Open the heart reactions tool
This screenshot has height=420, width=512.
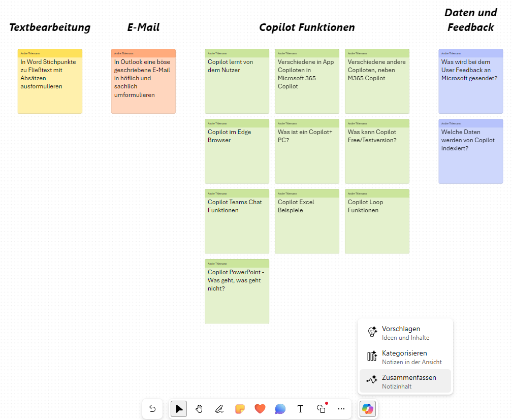point(260,408)
